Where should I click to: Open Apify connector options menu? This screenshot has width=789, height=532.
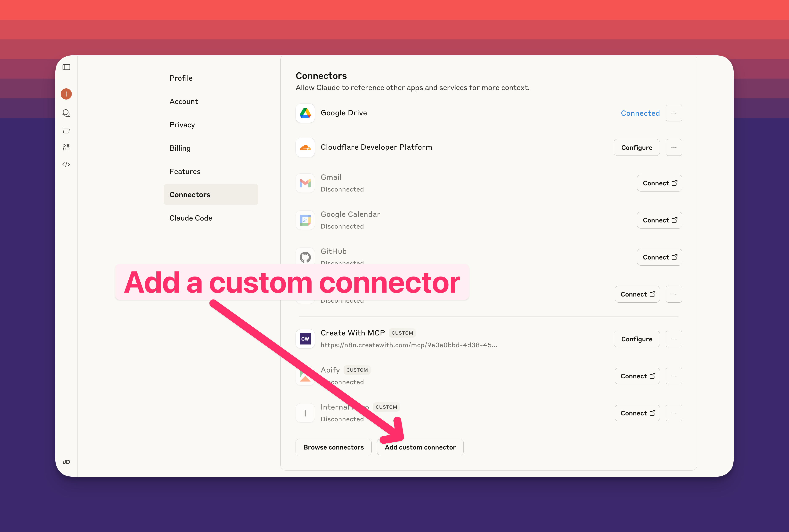[x=674, y=376]
